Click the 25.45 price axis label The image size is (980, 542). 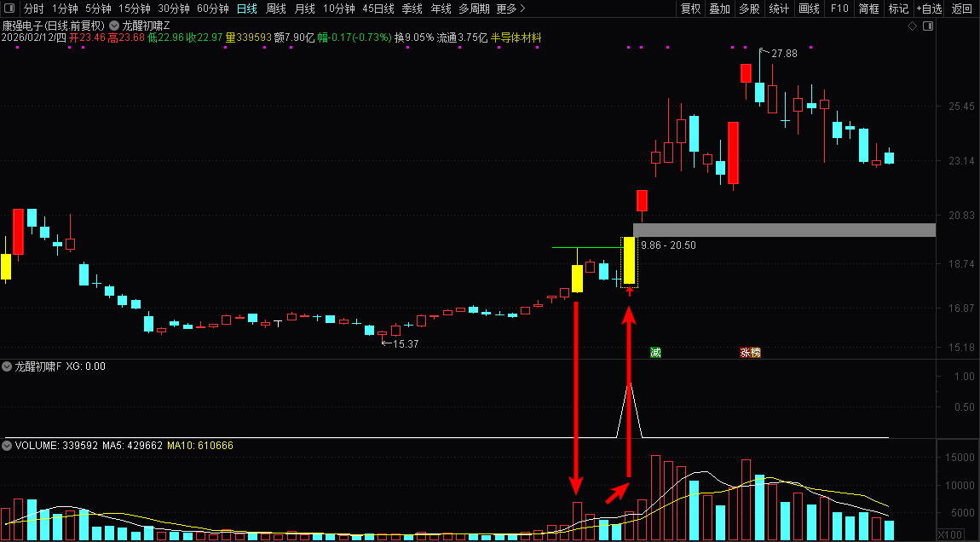point(961,107)
